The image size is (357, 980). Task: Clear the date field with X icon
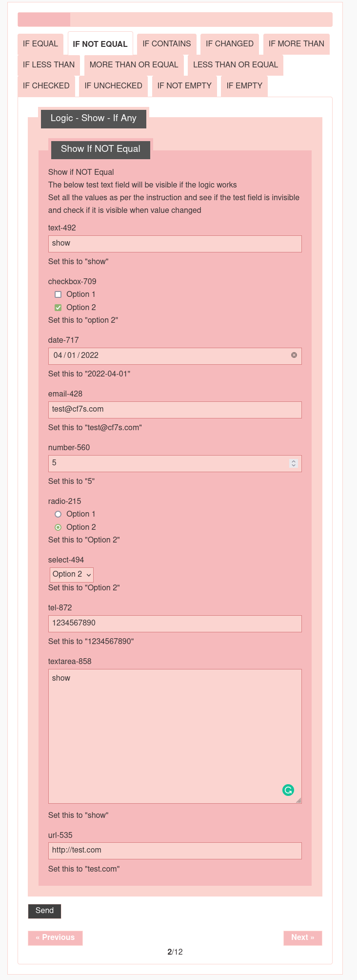(x=294, y=355)
